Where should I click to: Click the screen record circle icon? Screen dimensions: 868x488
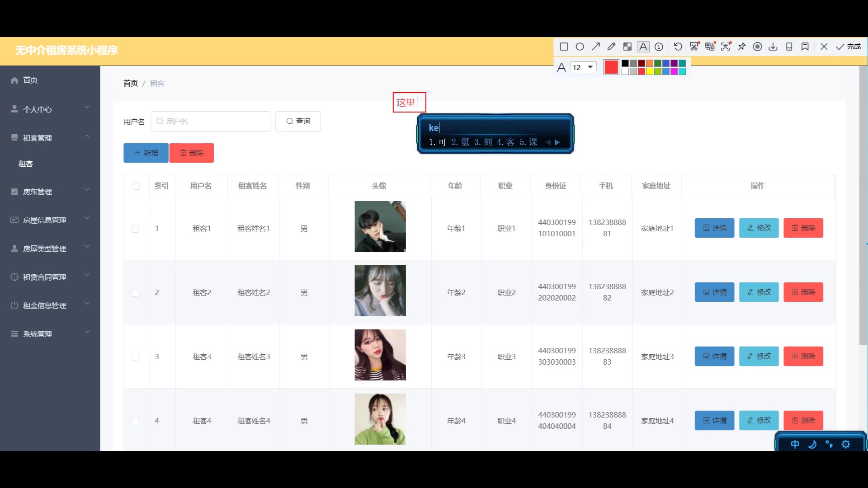pos(758,47)
